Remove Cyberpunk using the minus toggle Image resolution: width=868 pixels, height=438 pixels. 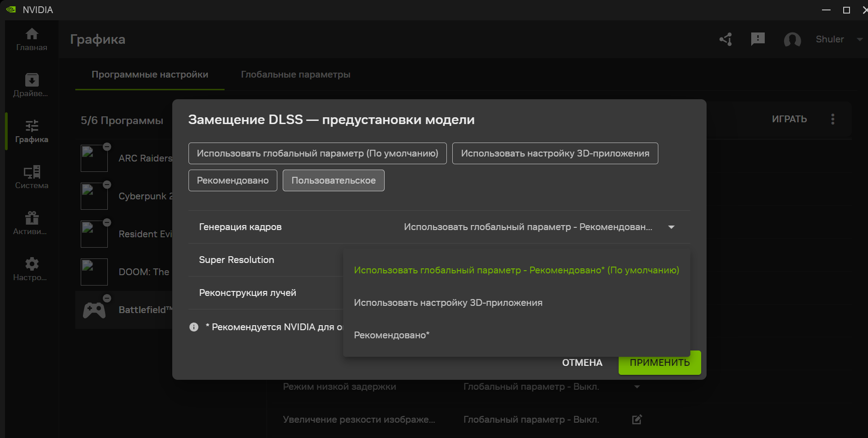107,184
